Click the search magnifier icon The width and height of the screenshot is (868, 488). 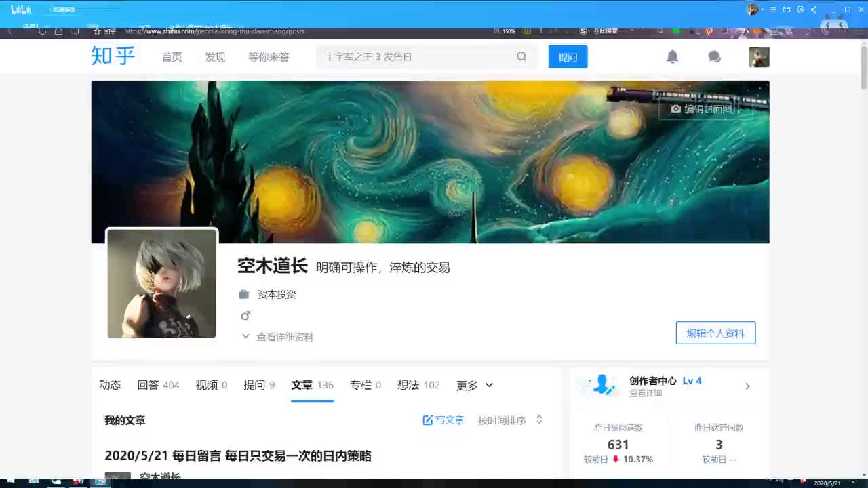(521, 57)
